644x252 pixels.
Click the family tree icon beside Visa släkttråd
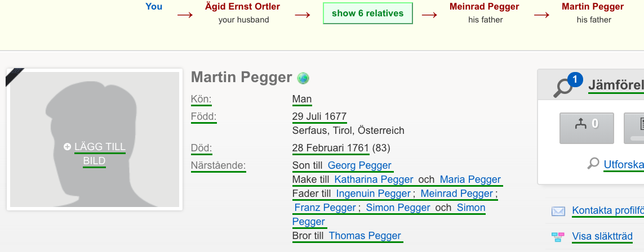click(x=558, y=237)
